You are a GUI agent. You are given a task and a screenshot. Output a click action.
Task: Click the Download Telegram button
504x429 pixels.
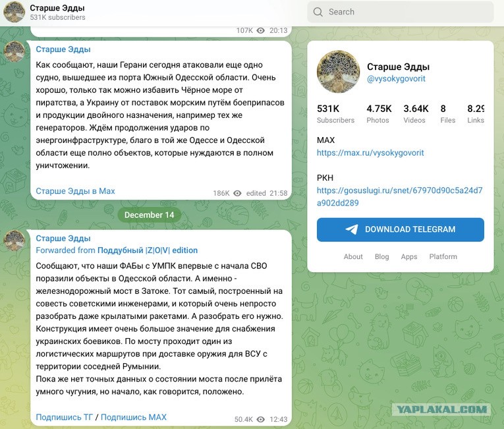pyautogui.click(x=400, y=229)
